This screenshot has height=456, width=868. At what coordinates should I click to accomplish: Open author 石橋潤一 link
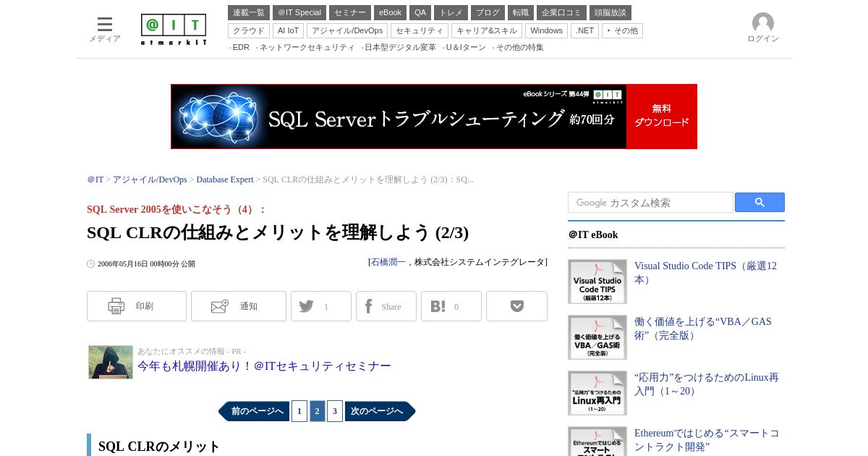pos(388,262)
